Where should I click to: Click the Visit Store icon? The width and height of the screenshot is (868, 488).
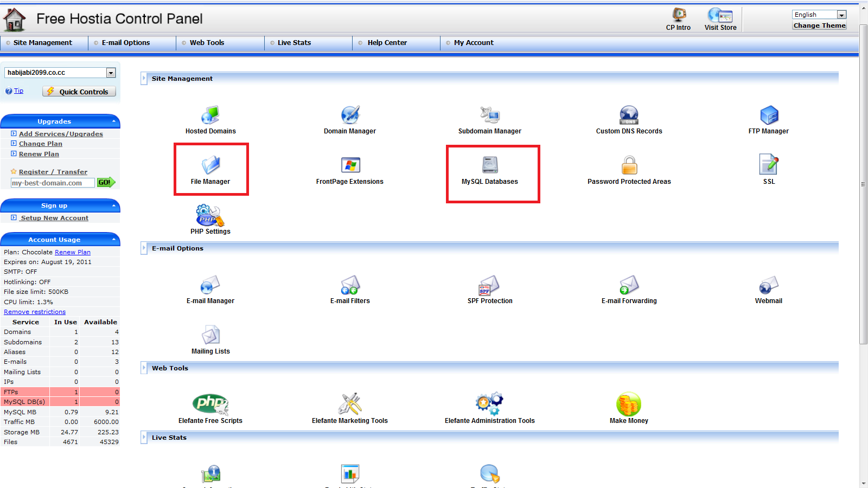coord(720,15)
